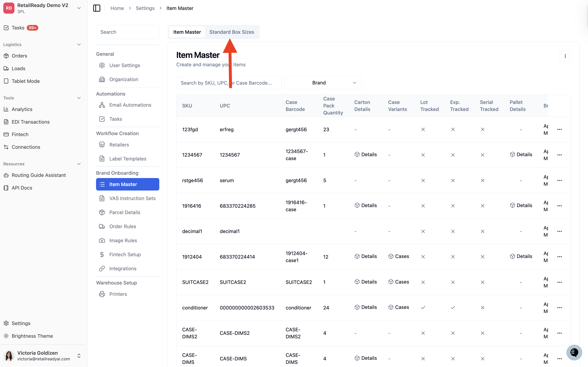Open Tablet Mode
The height and width of the screenshot is (367, 588).
coord(26,81)
